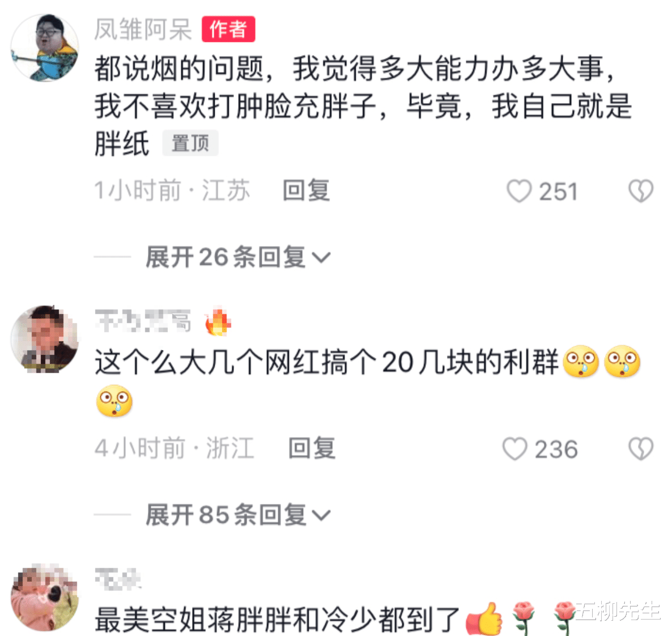
Task: Click the first shocked emoji after 利群
Action: [x=580, y=362]
